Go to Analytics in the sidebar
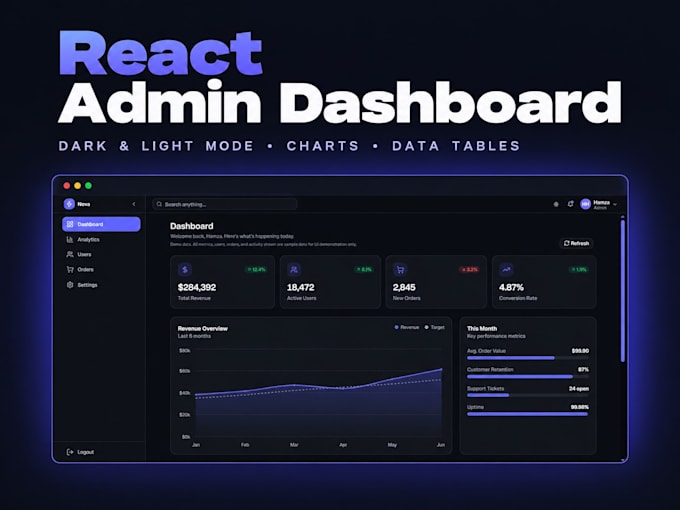680x510 pixels. coord(101,239)
